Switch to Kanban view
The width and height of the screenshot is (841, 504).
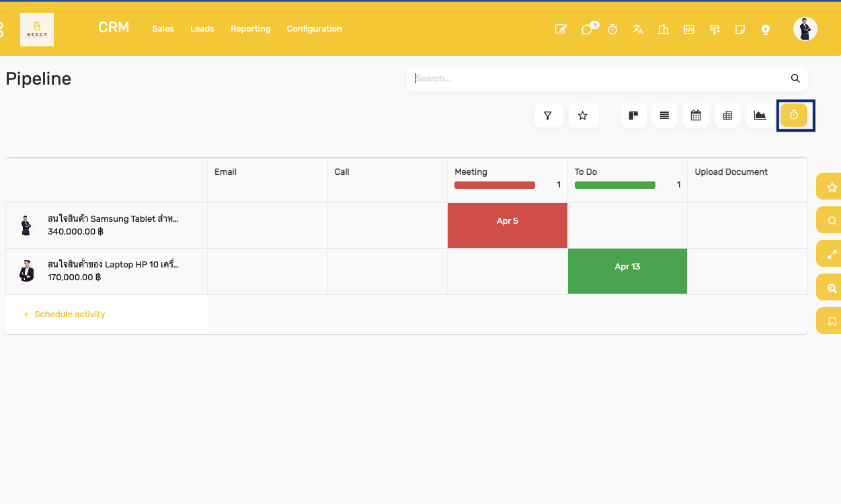click(x=633, y=116)
